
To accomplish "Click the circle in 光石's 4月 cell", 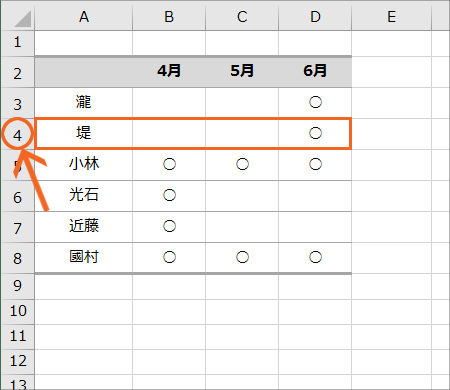I will point(169,195).
